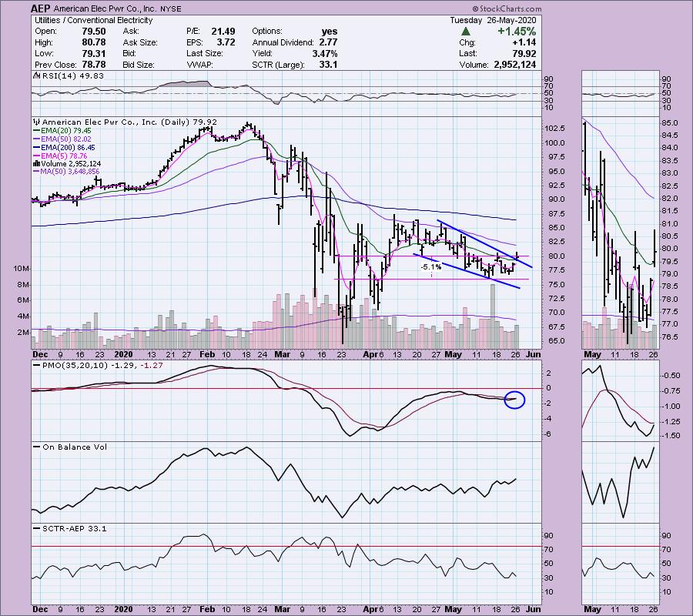This screenshot has width=693, height=616.
Task: Click the P/E value 21.49
Action: click(223, 32)
